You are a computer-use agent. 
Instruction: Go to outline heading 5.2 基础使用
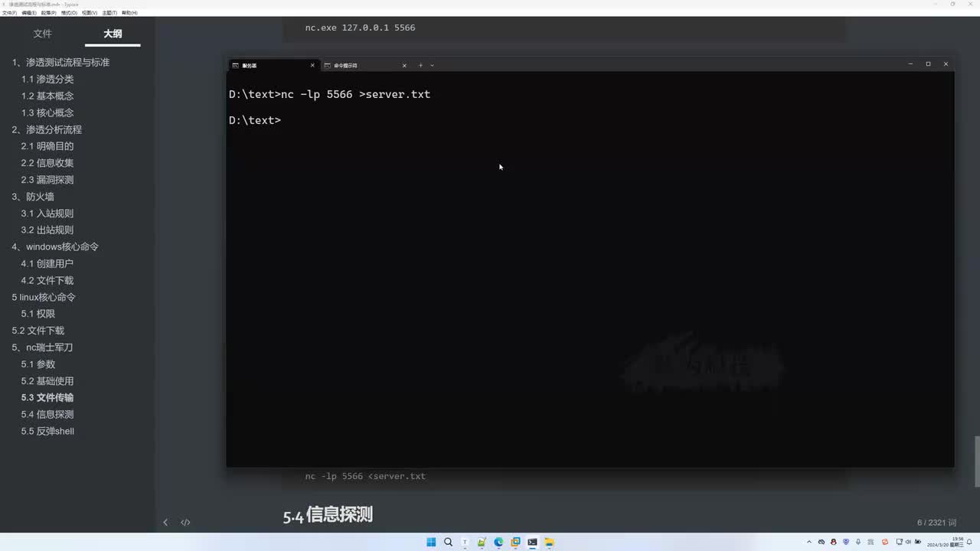click(x=47, y=381)
